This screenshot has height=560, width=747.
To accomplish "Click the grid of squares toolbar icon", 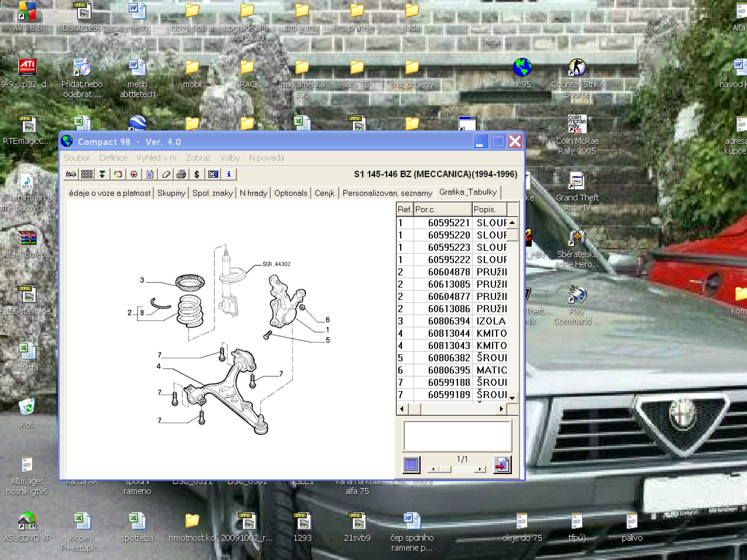I will pos(87,174).
